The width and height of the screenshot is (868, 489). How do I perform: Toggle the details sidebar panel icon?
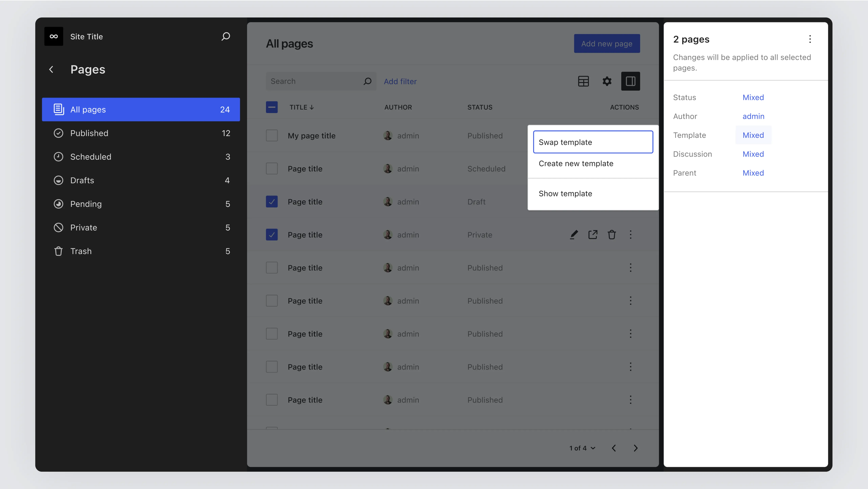click(630, 81)
